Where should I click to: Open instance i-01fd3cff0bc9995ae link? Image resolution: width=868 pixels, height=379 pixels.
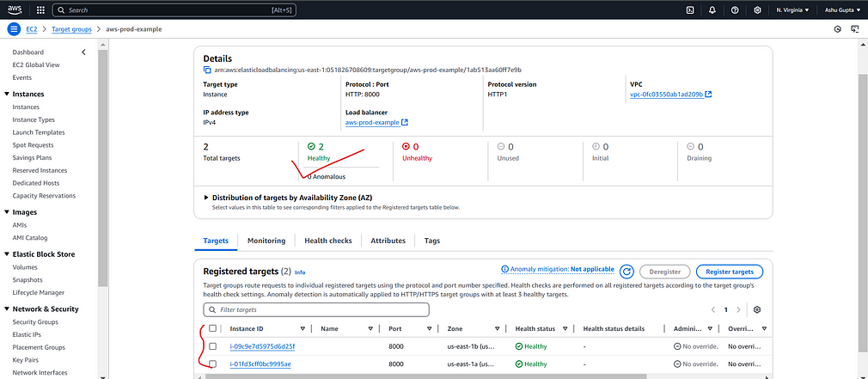[260, 364]
